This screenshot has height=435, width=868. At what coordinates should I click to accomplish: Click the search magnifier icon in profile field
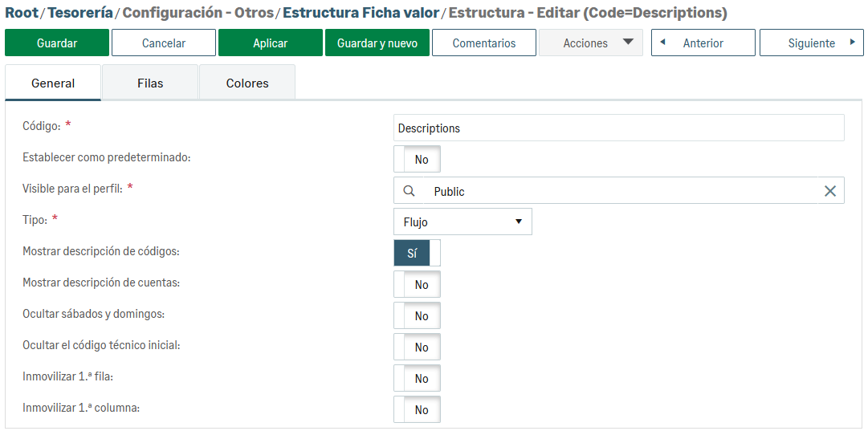point(410,191)
